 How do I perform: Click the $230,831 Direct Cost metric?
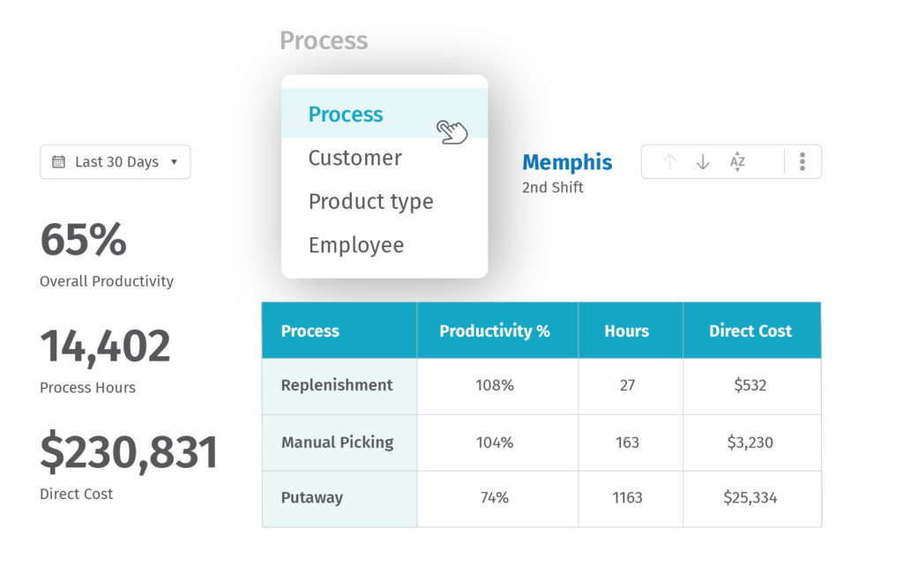129,451
